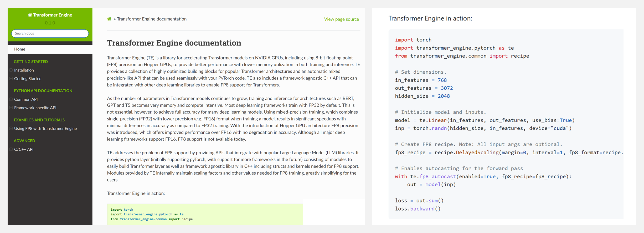Click the PYTHON API DOCUMENTATION caption
This screenshot has height=233, width=644.
click(x=43, y=91)
